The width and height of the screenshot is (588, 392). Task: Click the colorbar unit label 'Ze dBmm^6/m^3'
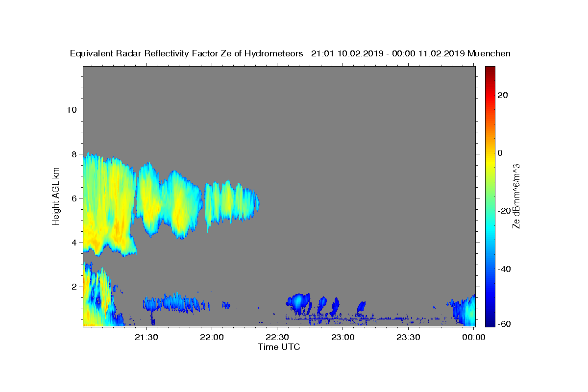click(516, 196)
